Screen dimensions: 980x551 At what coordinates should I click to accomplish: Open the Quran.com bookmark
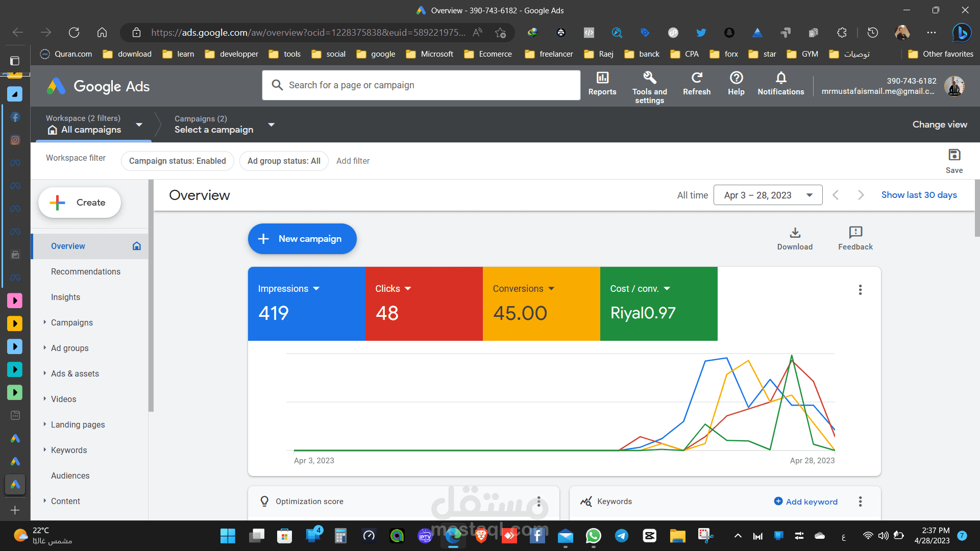[66, 54]
